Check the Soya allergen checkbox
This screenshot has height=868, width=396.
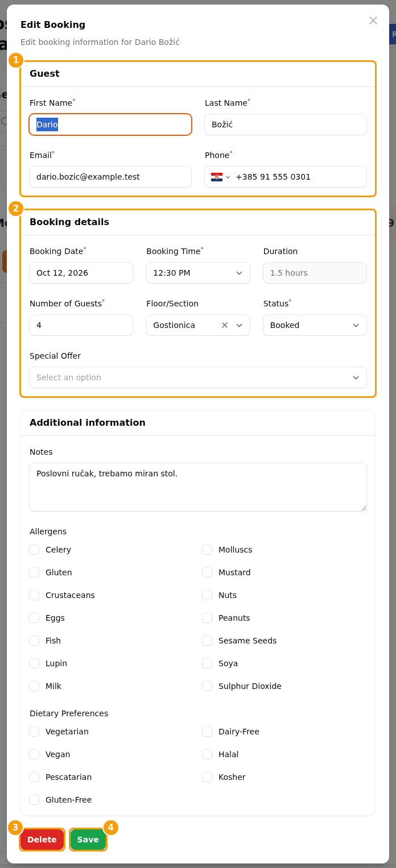[207, 663]
